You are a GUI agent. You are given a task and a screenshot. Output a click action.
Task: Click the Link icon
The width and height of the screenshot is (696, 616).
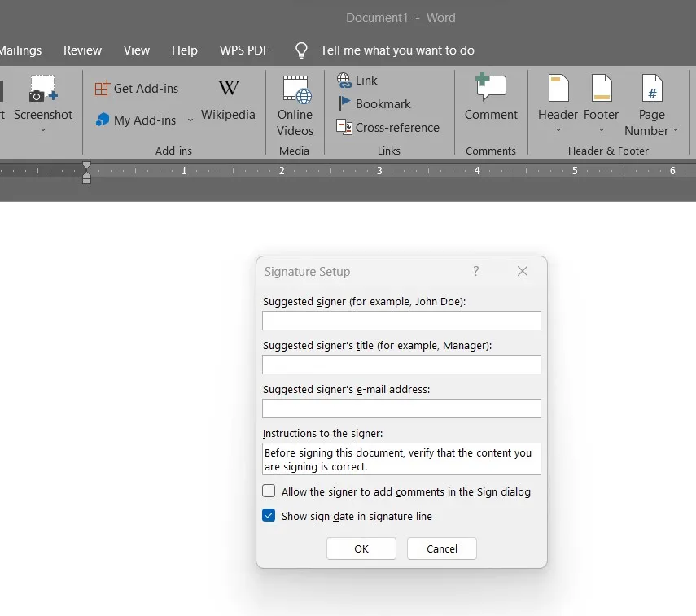(344, 80)
